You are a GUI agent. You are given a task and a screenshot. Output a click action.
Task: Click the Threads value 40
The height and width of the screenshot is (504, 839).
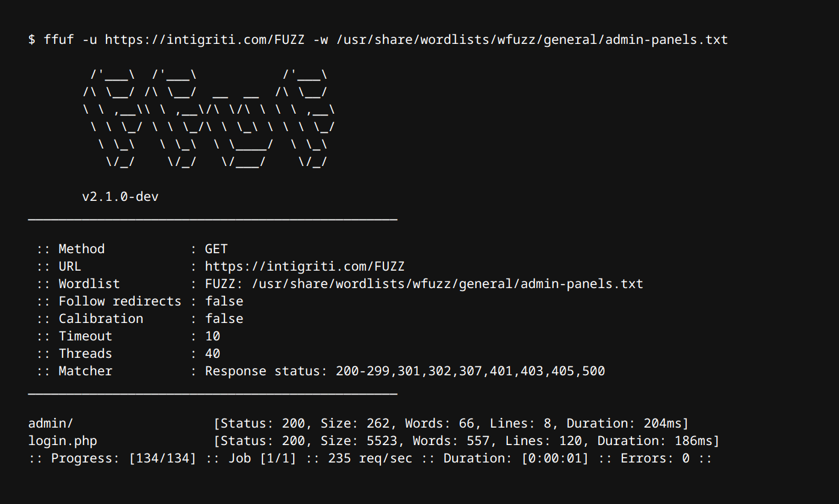pos(212,354)
